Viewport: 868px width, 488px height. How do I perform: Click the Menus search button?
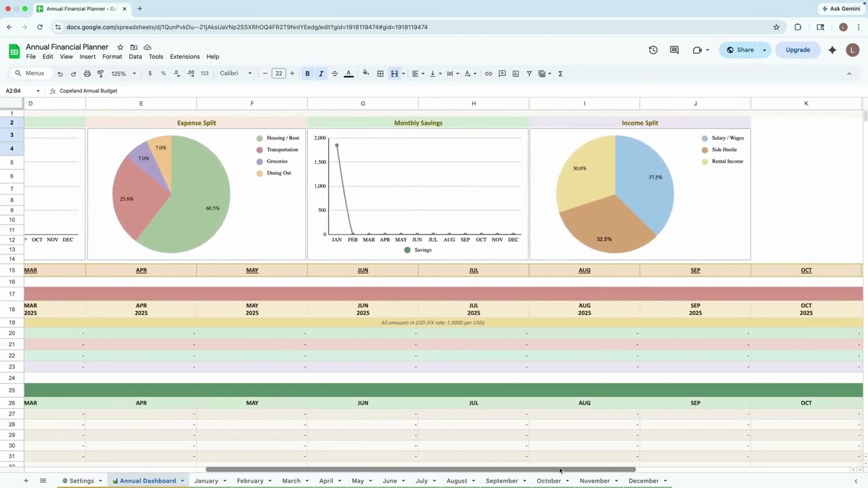30,74
